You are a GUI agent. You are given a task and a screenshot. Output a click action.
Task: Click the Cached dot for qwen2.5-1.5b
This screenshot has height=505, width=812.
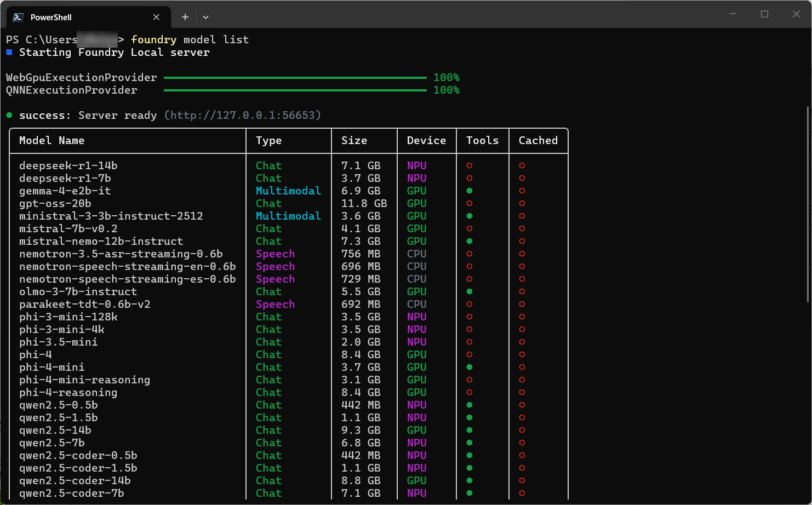tap(522, 417)
